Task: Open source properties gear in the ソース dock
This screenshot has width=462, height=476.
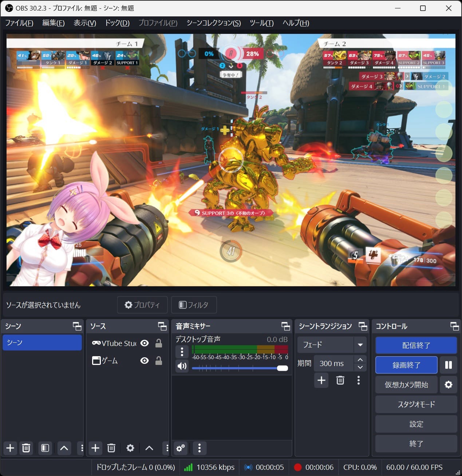Action: [x=130, y=448]
